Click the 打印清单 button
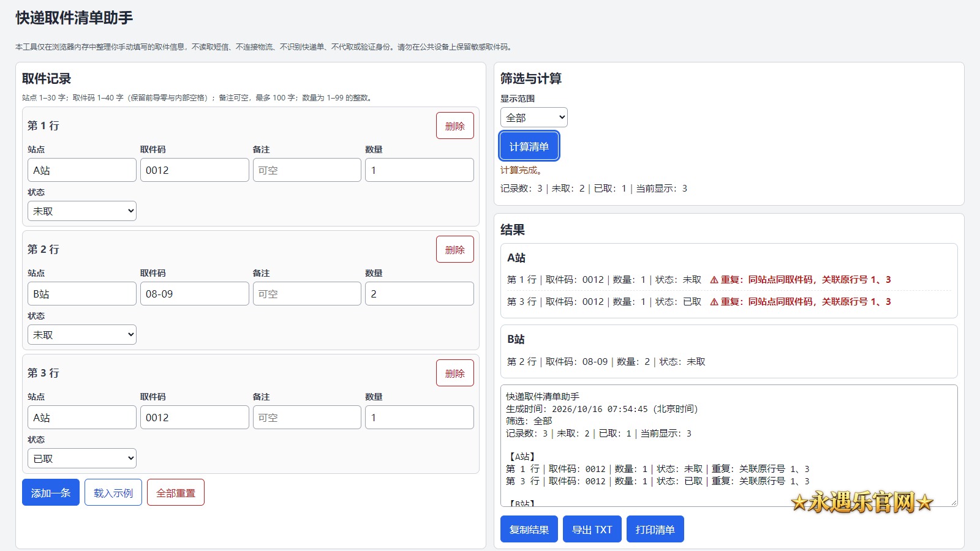Image resolution: width=980 pixels, height=551 pixels. (x=655, y=530)
